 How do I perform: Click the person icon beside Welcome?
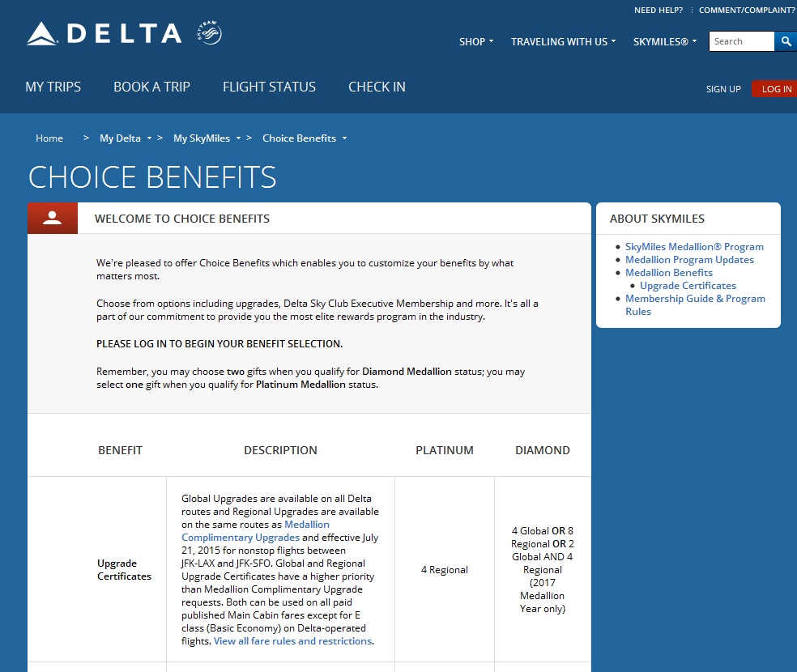(53, 218)
